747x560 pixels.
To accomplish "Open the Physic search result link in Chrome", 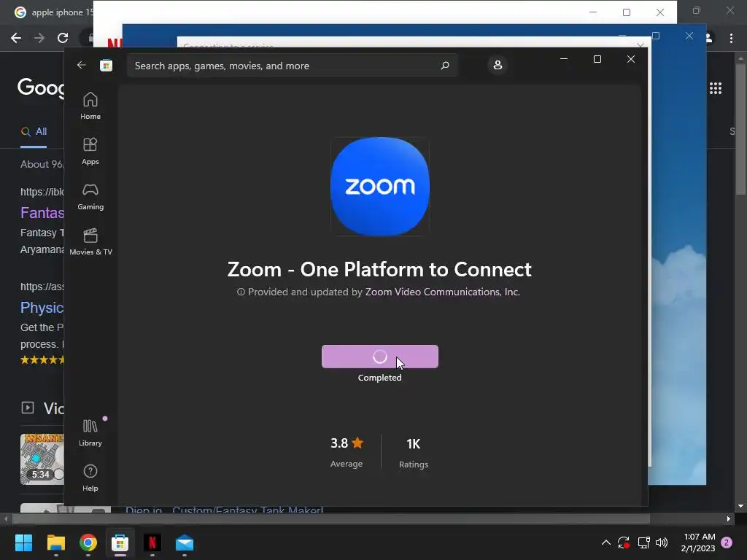I will coord(42,308).
